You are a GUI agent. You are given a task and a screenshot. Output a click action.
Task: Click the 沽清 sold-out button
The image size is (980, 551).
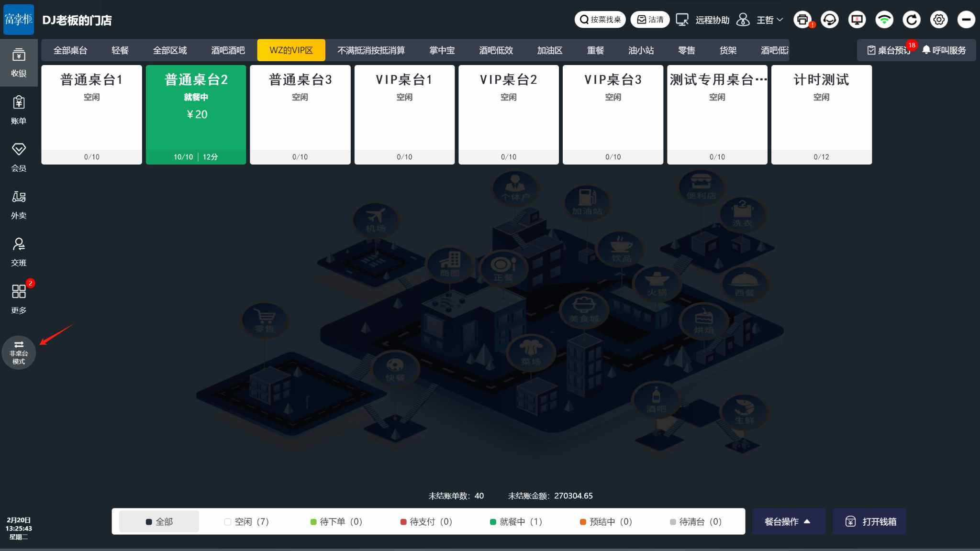click(x=650, y=20)
